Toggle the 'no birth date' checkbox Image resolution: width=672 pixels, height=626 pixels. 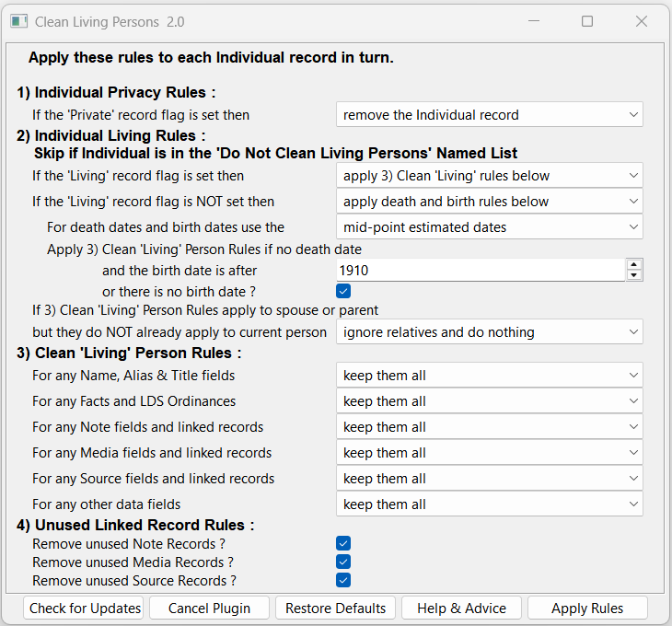[x=343, y=291]
